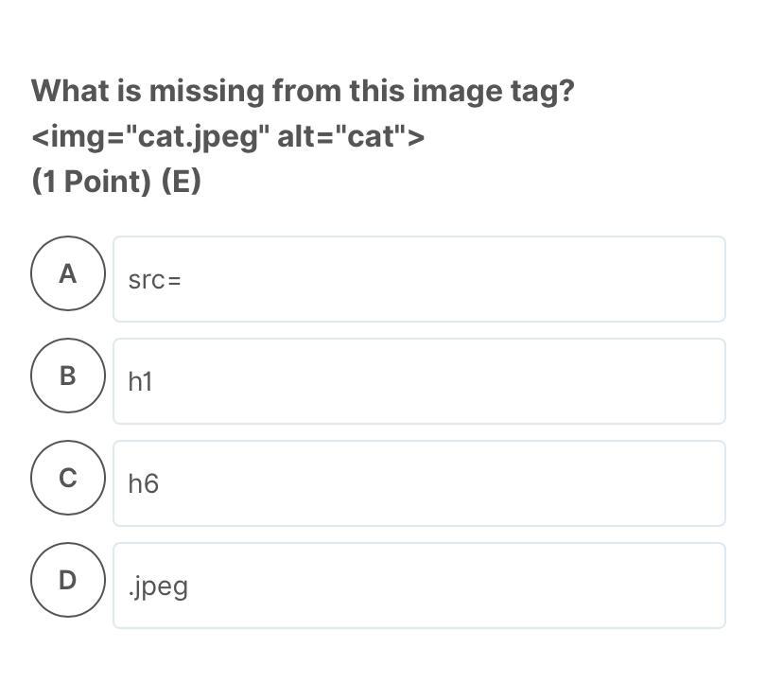This screenshot has height=700, width=783.
Task: Click the question heading "What is missing"
Action: 302,92
